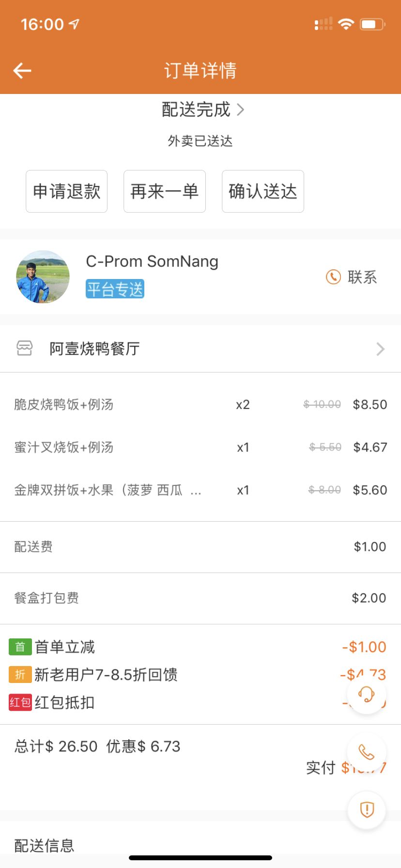Tap the orange 折 discount badge
This screenshot has width=401, height=868.
pyautogui.click(x=20, y=675)
